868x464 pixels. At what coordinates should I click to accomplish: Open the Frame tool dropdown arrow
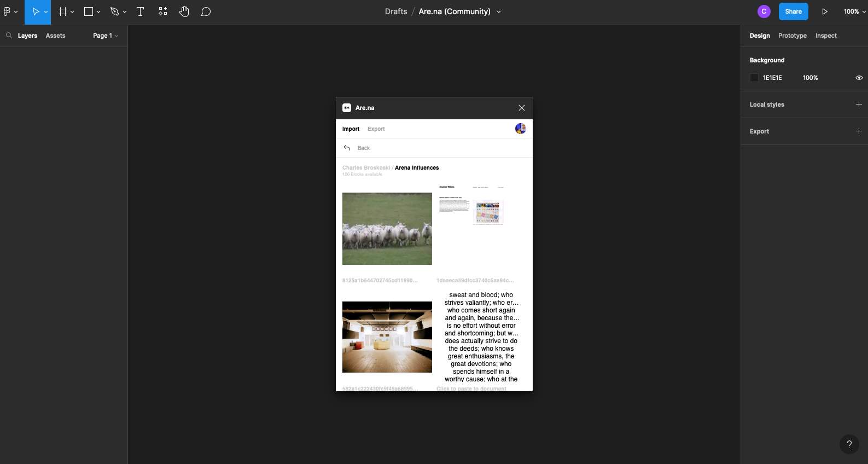click(72, 11)
